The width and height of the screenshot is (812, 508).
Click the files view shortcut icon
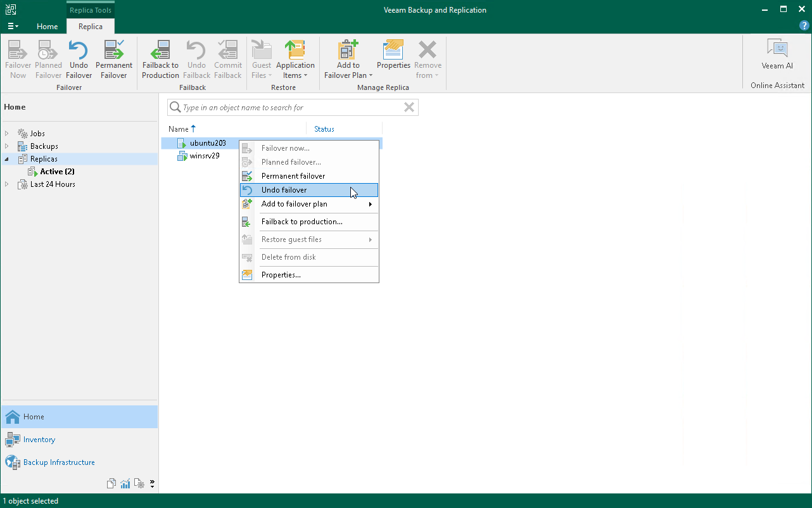(x=111, y=484)
